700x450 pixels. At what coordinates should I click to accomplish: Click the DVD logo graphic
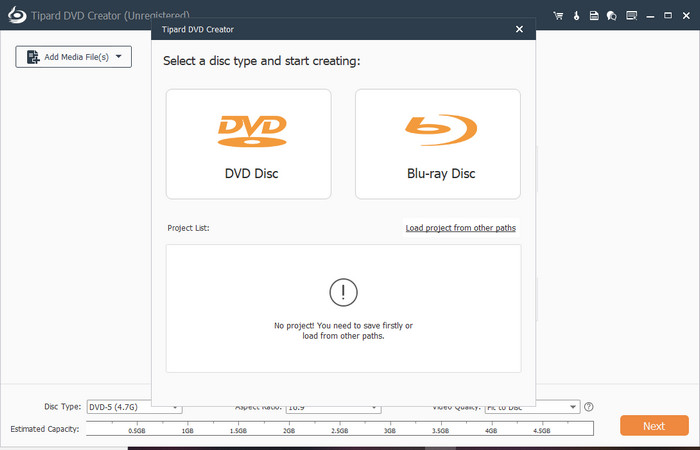click(252, 131)
